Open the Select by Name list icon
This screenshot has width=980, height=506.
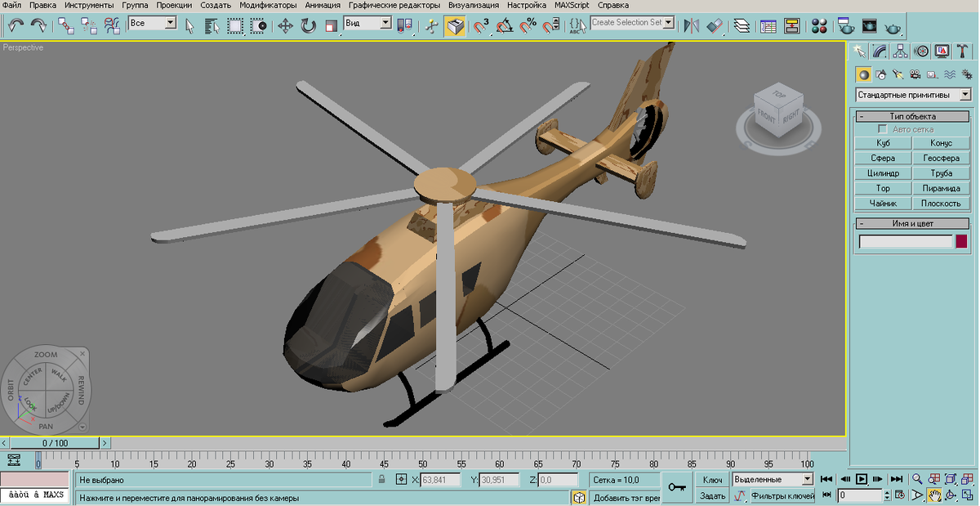tap(212, 25)
